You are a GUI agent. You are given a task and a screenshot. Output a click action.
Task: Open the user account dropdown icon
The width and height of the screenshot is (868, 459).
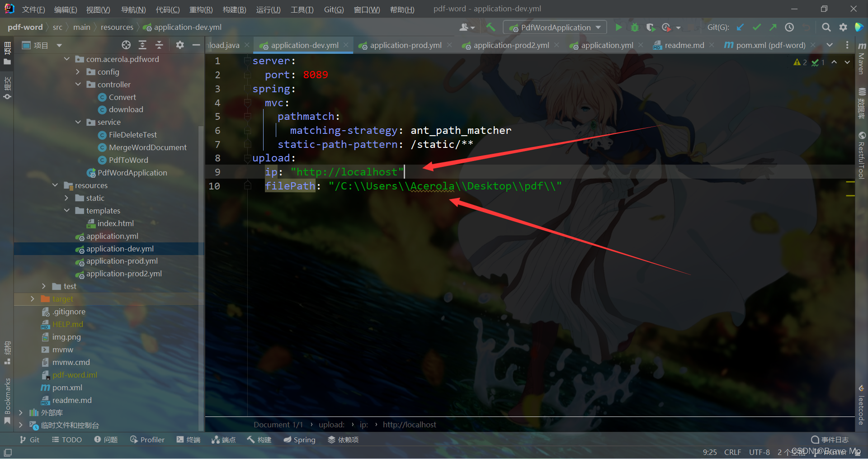467,28
